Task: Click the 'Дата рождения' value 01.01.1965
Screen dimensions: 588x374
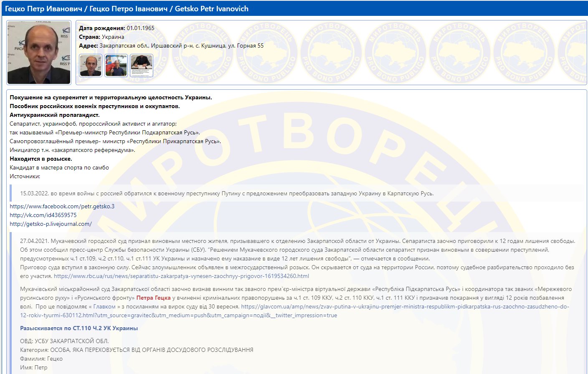Action: 140,28
